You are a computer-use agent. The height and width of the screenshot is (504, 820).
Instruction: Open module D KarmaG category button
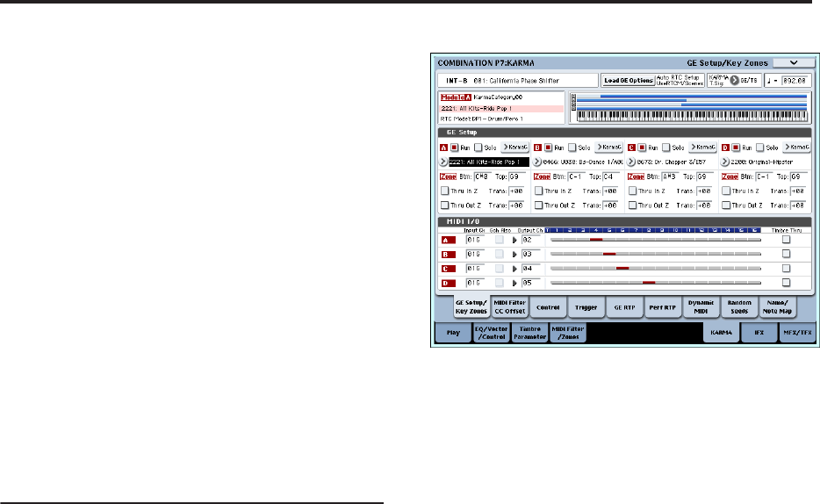(x=796, y=148)
